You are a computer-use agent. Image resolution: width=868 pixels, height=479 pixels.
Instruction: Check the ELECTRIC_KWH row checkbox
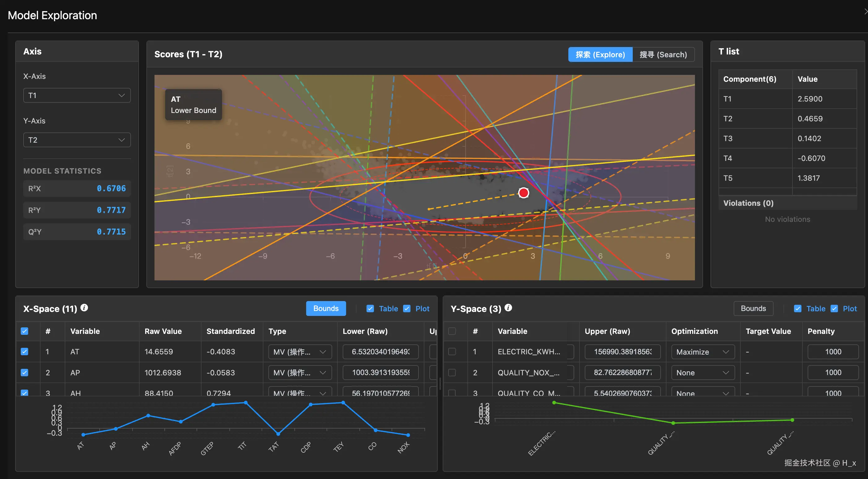pos(452,352)
